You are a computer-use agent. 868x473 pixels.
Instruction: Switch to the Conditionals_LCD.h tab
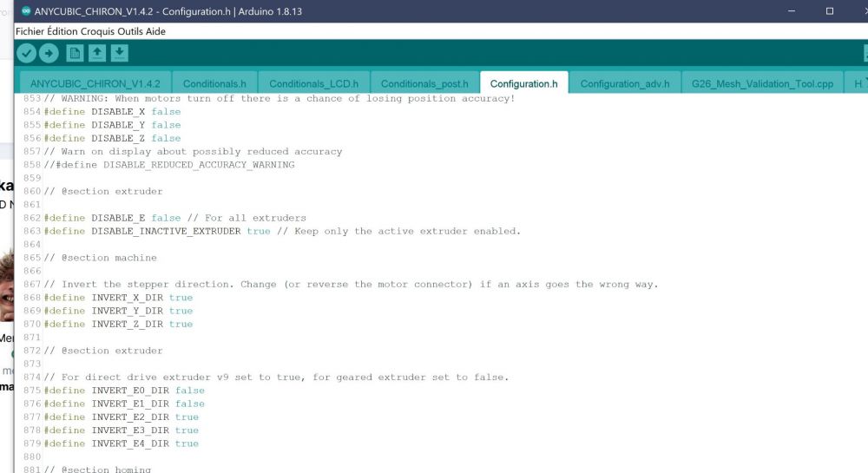[x=314, y=83]
